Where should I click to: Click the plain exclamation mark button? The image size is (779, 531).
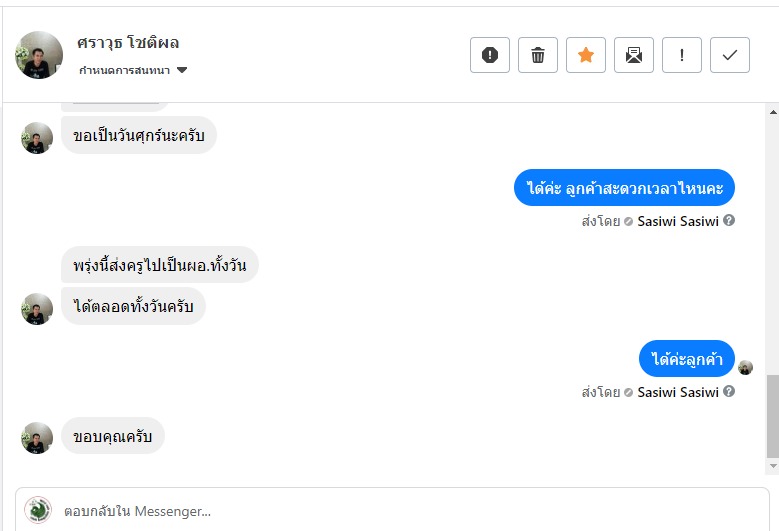tap(682, 55)
